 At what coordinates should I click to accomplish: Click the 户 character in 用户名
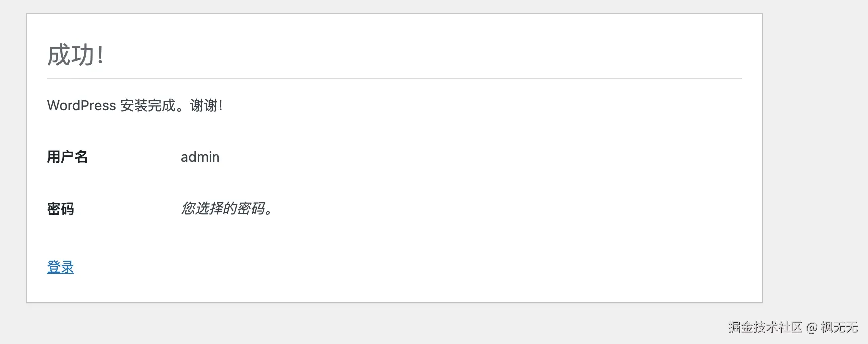pyautogui.click(x=67, y=157)
